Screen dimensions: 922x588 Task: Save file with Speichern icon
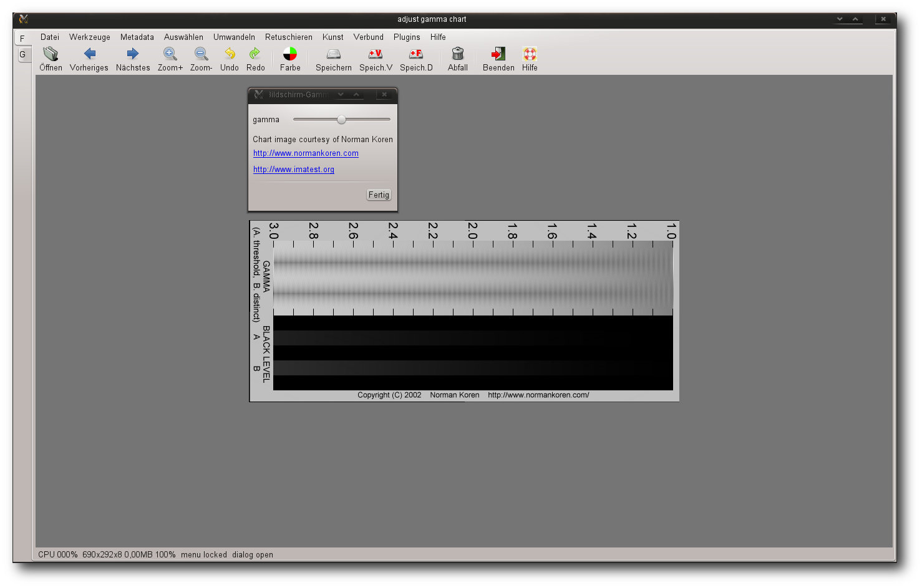334,54
